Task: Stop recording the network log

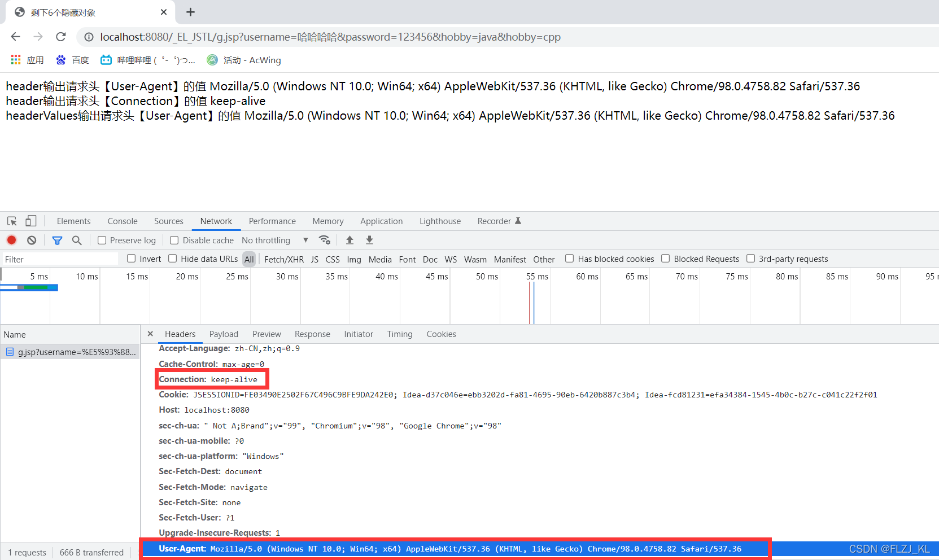Action: coord(11,240)
